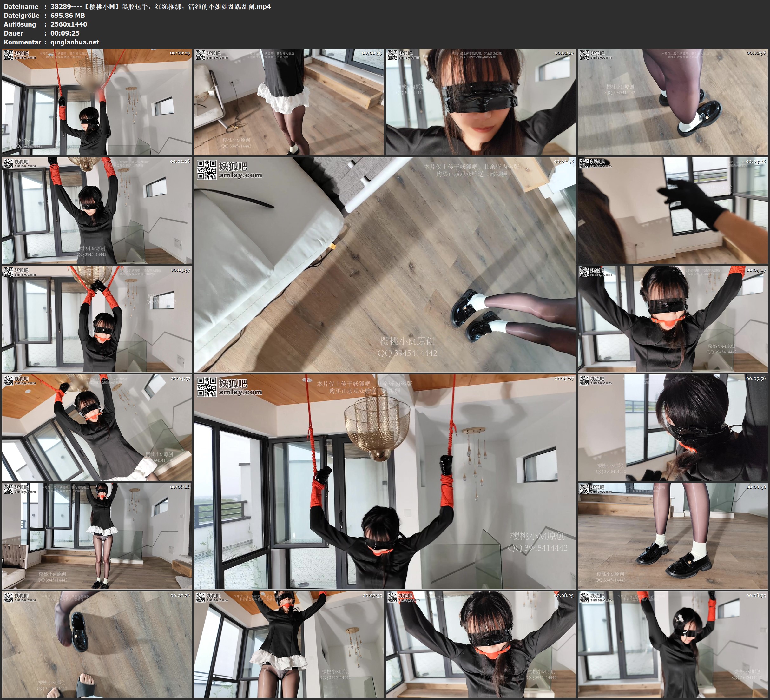Click the 695.86 MB file size value
770x700 pixels.
point(68,15)
